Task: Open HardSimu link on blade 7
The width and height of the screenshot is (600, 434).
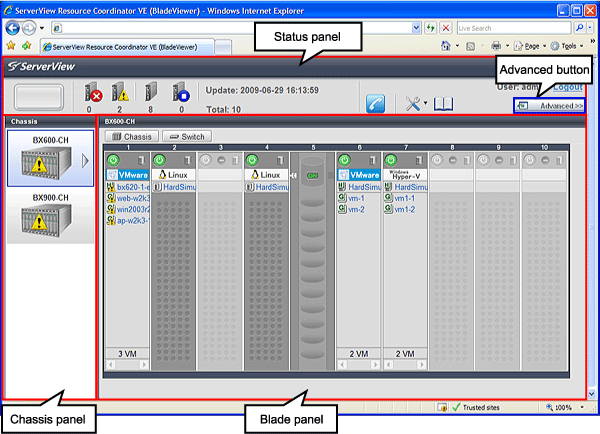Action: tap(411, 187)
